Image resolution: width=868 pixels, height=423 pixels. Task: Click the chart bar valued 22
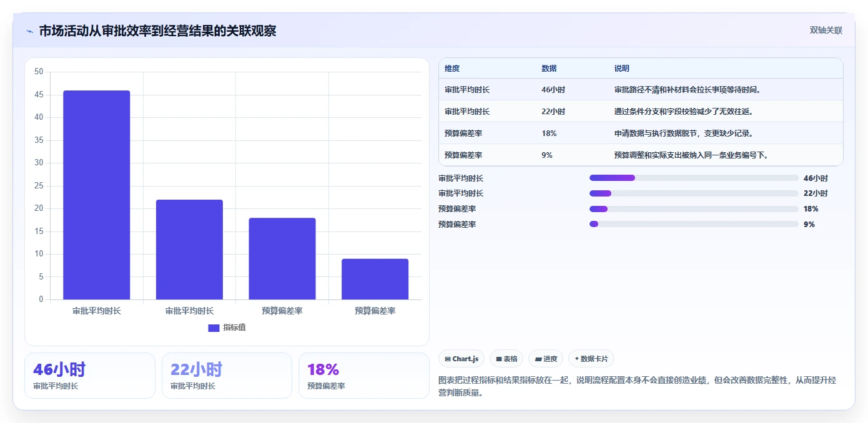(189, 250)
